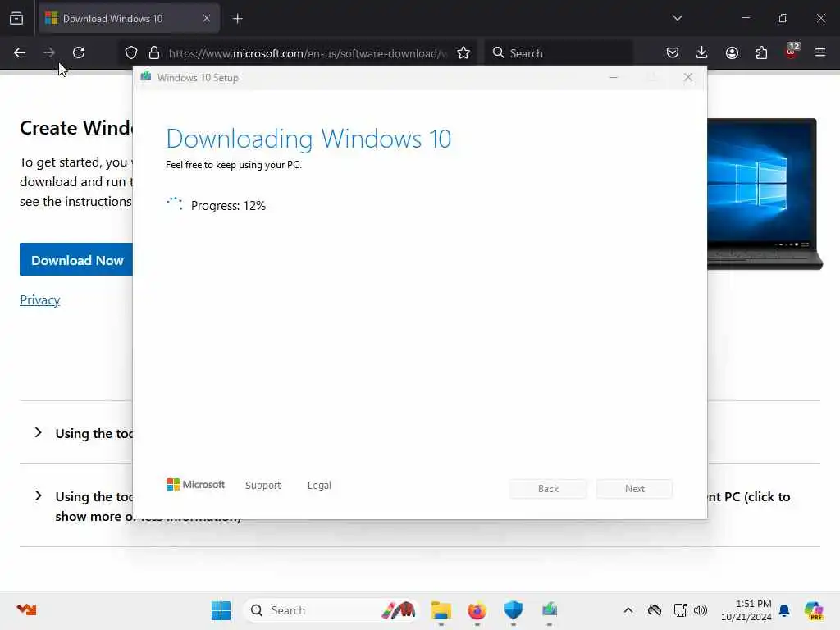This screenshot has height=630, width=840.
Task: Minimize the Windows 10 Setup window
Action: point(614,78)
